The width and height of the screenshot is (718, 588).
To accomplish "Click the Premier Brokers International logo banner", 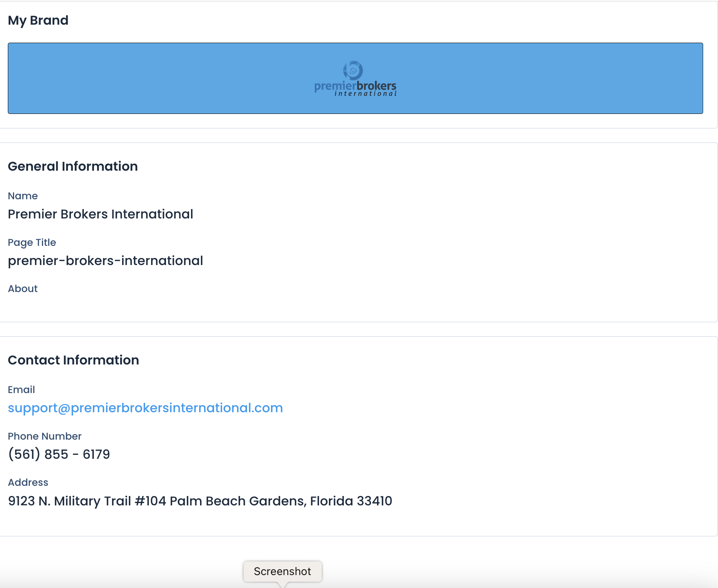I will tap(355, 78).
